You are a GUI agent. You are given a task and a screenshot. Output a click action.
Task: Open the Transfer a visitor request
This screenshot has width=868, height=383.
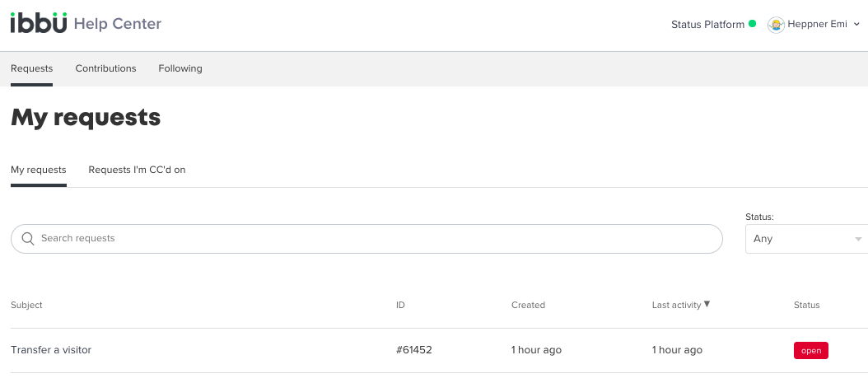pos(51,350)
